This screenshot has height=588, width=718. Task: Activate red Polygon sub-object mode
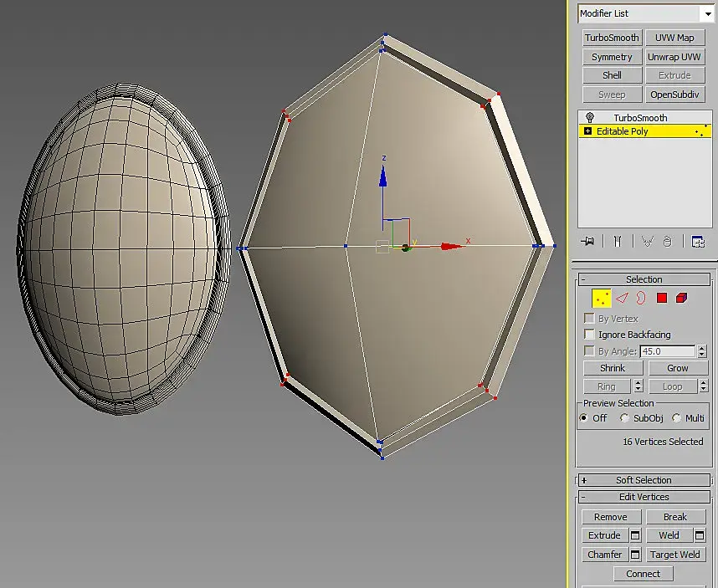662,298
